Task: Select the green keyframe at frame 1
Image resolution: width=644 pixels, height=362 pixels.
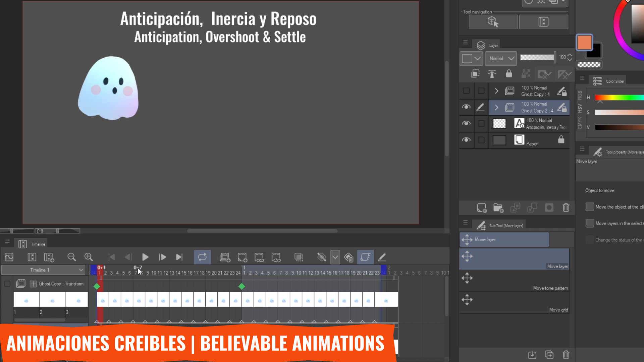Action: [97, 286]
